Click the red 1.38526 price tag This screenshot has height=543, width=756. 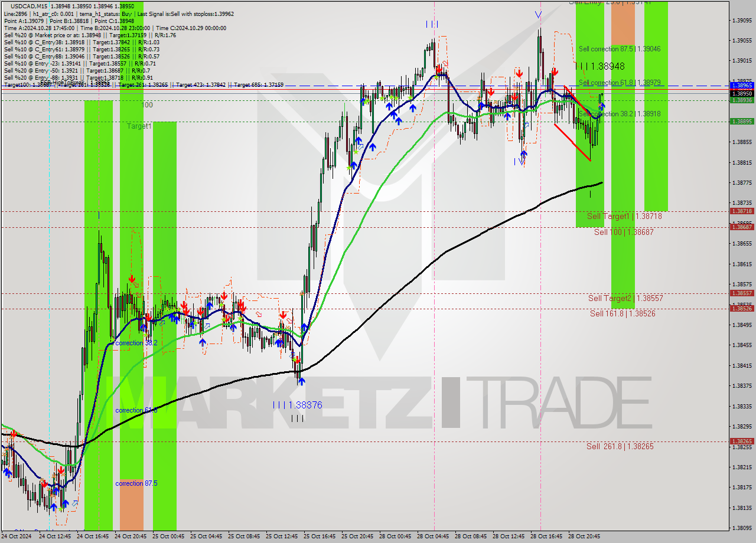pyautogui.click(x=742, y=309)
